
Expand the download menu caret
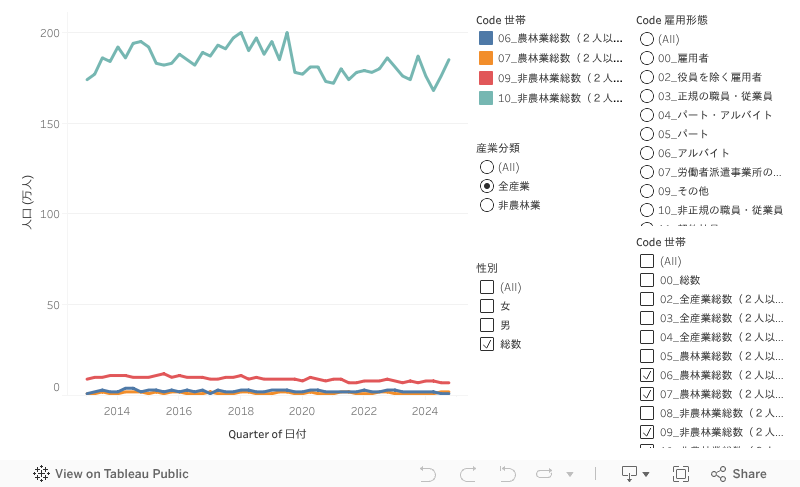point(646,474)
